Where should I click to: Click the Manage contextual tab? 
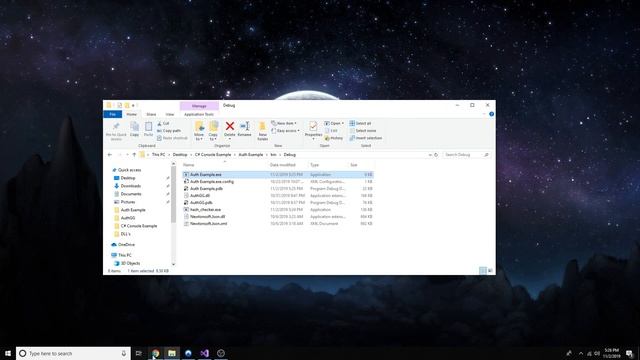pos(199,106)
